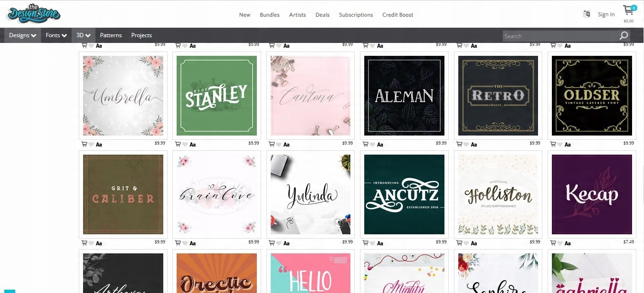Open Aa font preview for Oldser
The width and height of the screenshot is (644, 293).
pos(567,145)
